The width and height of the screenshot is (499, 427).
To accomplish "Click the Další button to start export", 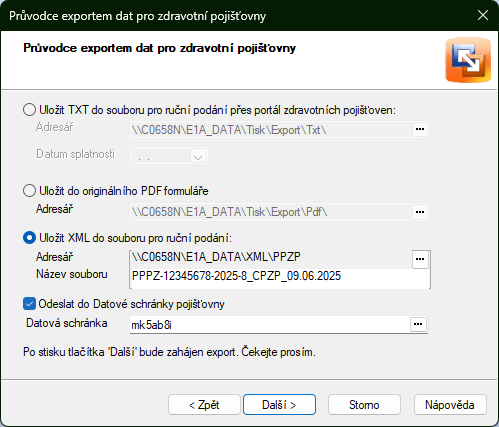I will 279,405.
